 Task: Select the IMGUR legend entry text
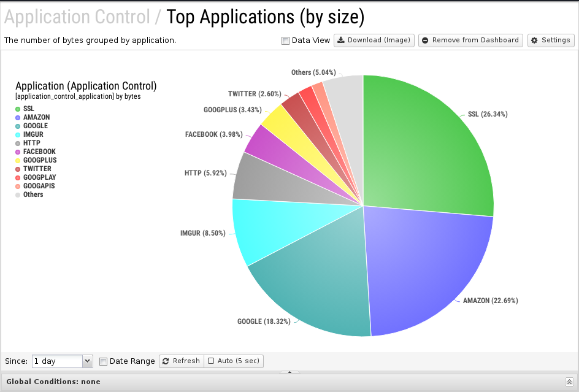[33, 134]
